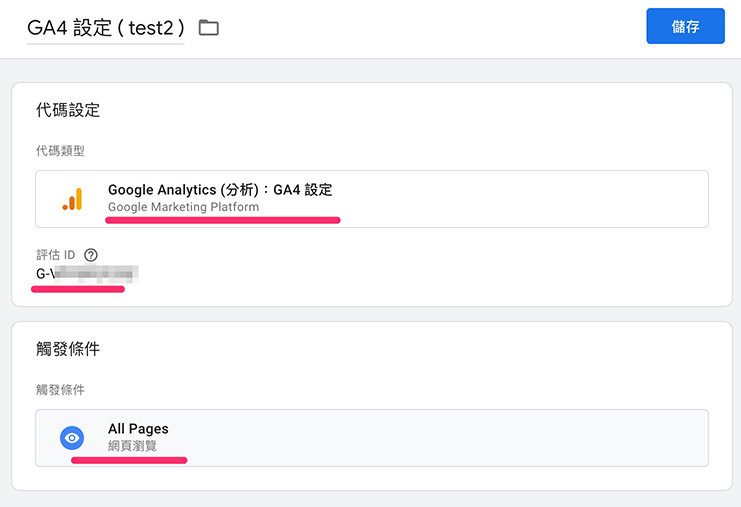Click the small 觸發條件 label above All Pages
741x507 pixels.
(60, 389)
